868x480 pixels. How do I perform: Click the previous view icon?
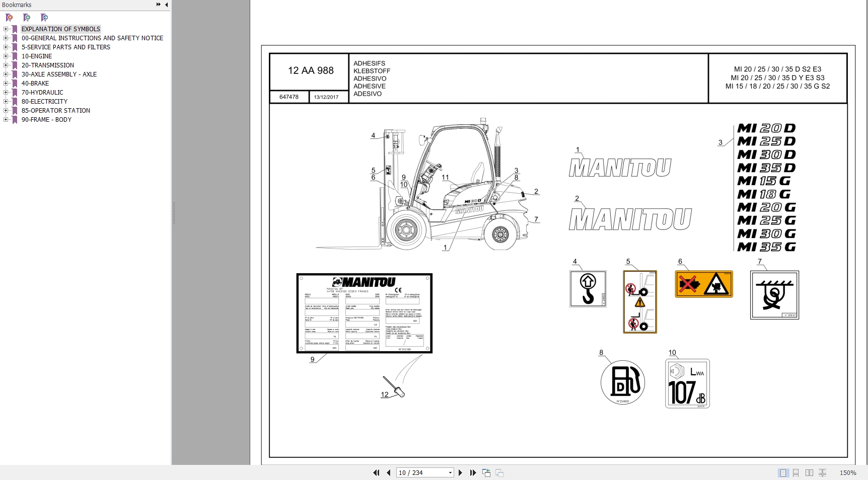click(x=486, y=472)
